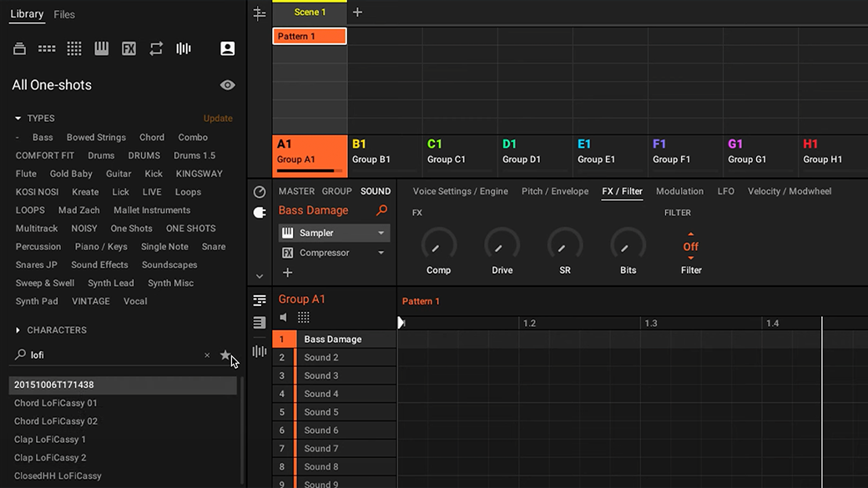
Task: Select the FX effects browser icon
Action: (x=129, y=48)
